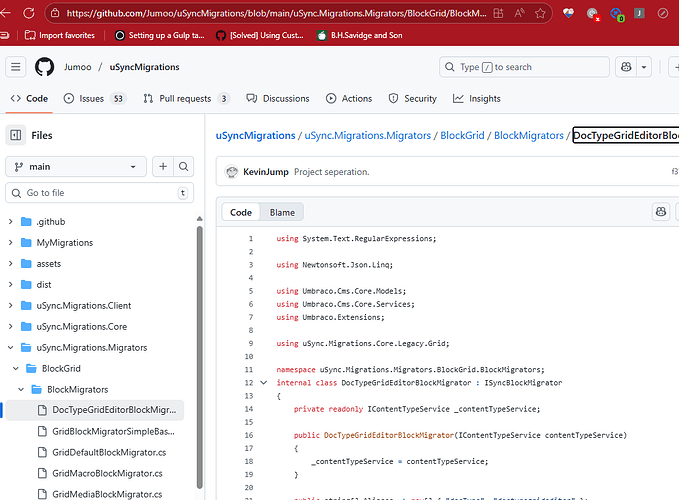Collapse code block at line 12
This screenshot has height=500, width=679.
coord(263,383)
